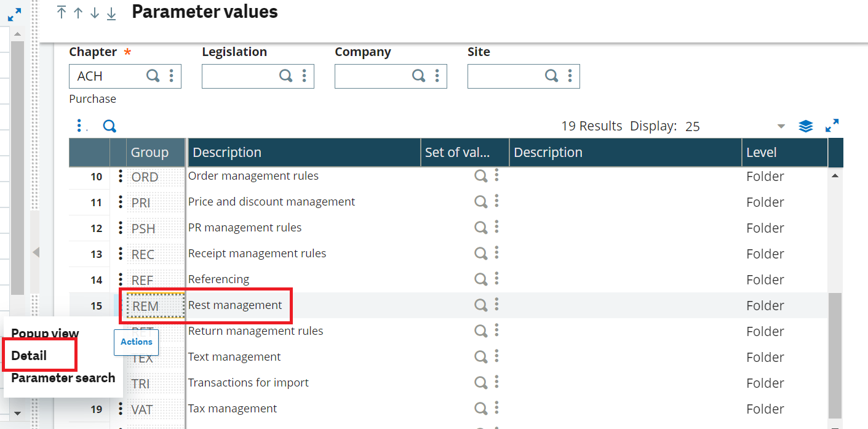Open the Company field lookup magnifier

coord(418,75)
